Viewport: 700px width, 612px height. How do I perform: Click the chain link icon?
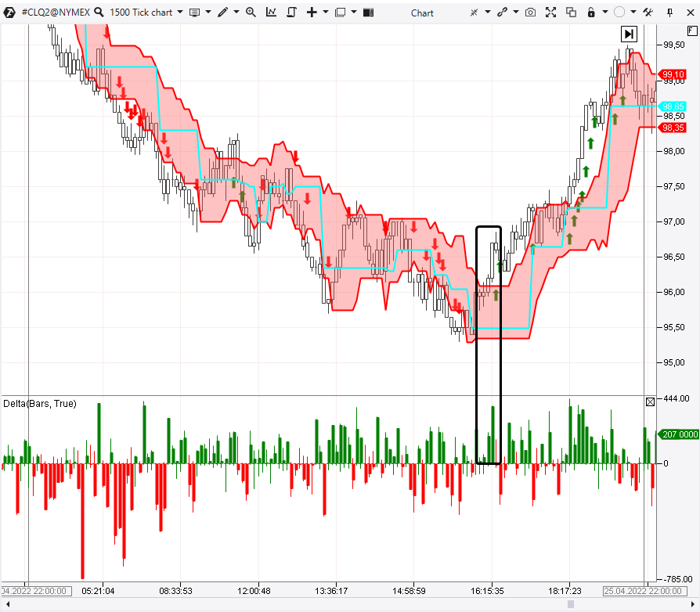point(502,13)
